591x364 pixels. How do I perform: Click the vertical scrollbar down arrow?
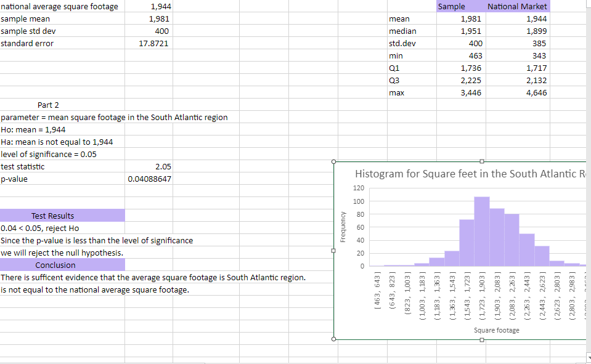coord(589,358)
